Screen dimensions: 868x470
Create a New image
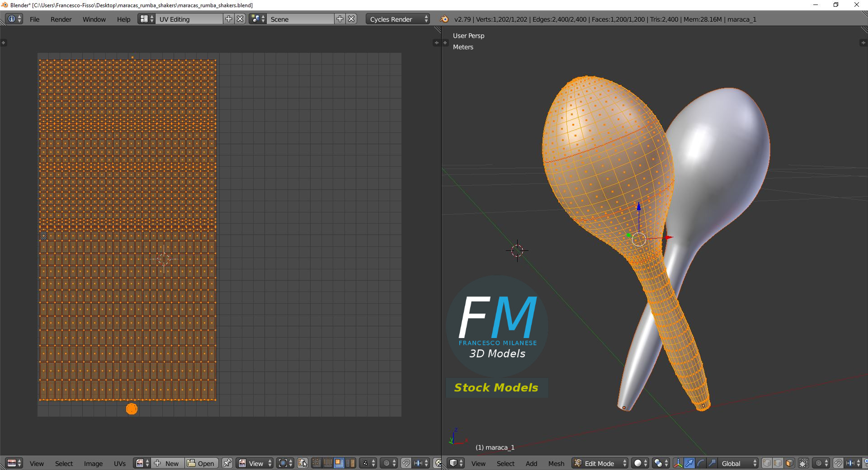[x=167, y=463]
